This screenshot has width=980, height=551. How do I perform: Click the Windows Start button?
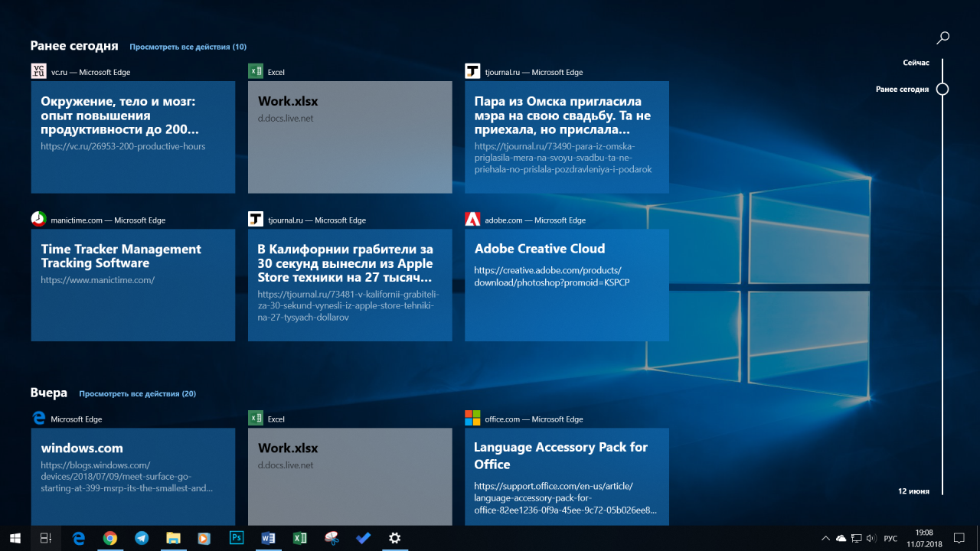[15, 538]
